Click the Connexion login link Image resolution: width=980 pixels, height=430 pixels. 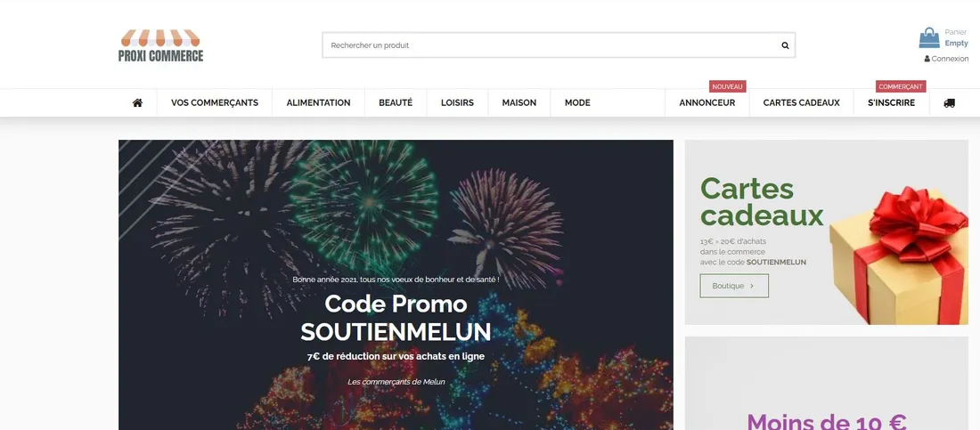tap(950, 59)
